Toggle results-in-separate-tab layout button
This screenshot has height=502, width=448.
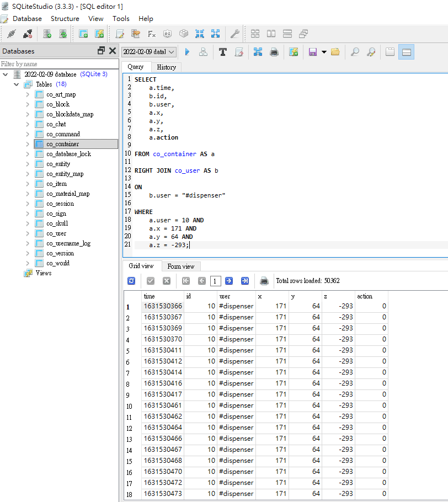click(x=390, y=52)
